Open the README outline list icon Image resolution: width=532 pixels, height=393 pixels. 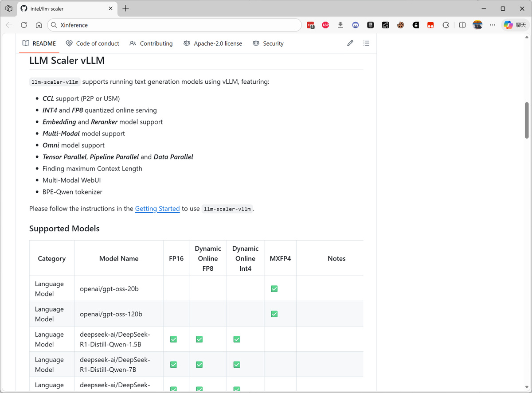366,43
